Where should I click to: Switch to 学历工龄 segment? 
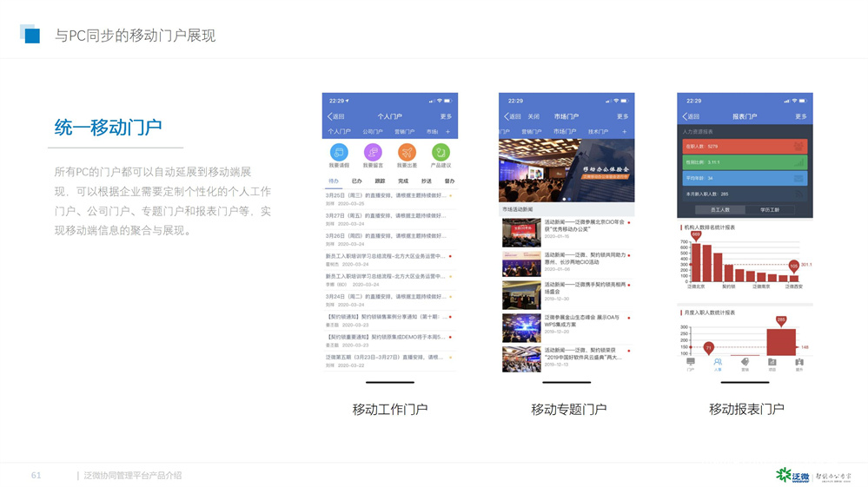[x=770, y=210]
